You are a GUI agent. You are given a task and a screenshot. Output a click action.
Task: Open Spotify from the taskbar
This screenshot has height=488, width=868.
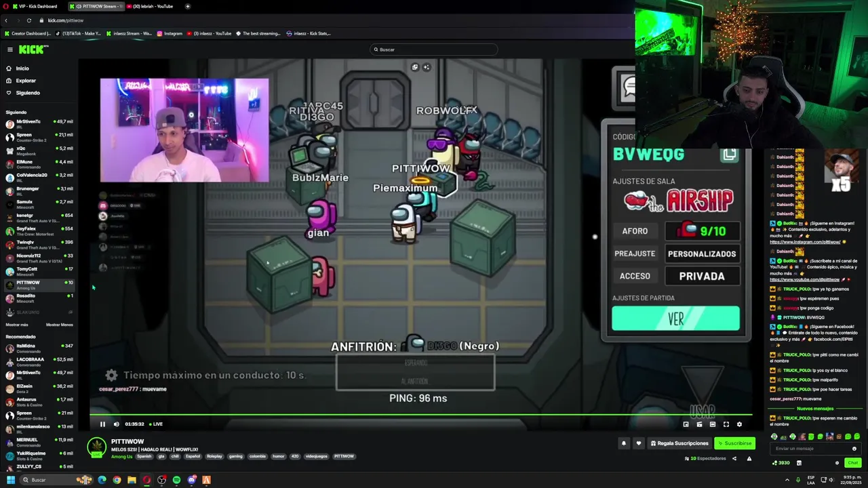tap(176, 480)
